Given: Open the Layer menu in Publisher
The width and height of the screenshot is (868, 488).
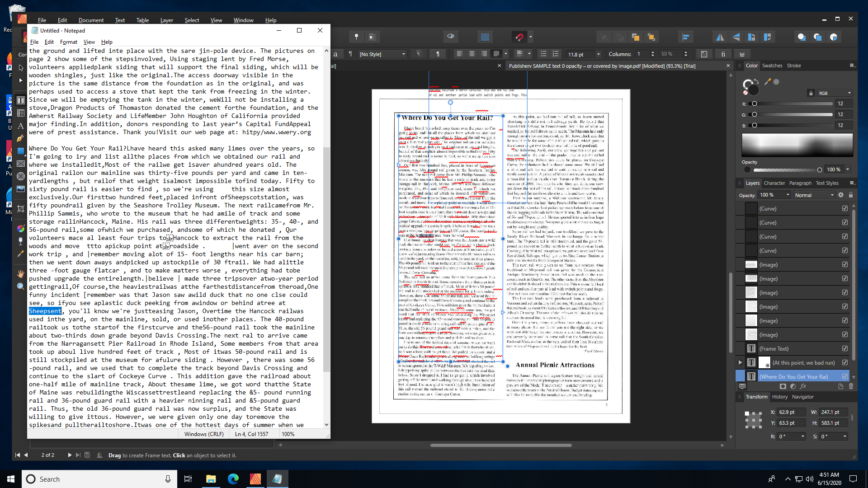Looking at the screenshot, I should (x=166, y=20).
